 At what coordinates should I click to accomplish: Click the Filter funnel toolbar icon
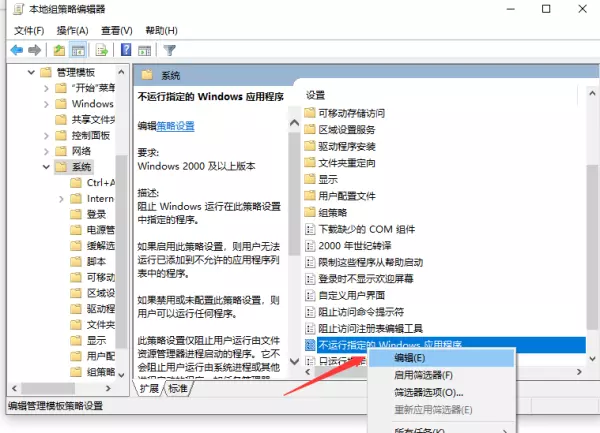coord(169,50)
